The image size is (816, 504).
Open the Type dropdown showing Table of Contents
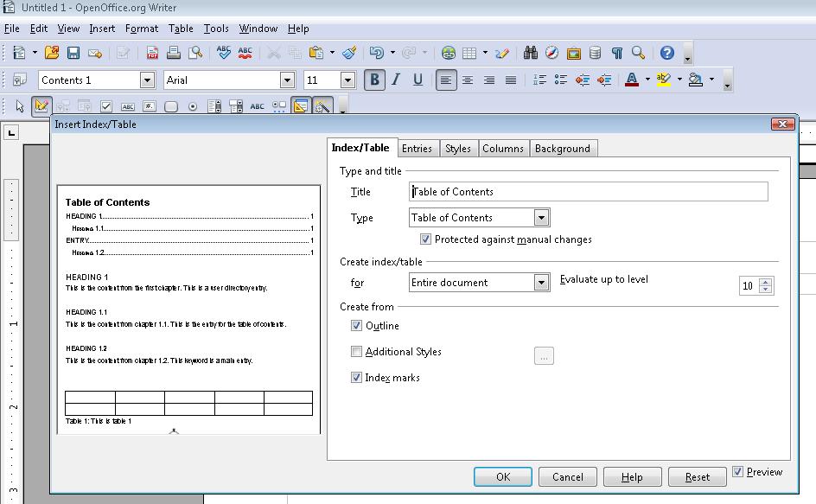pos(543,217)
